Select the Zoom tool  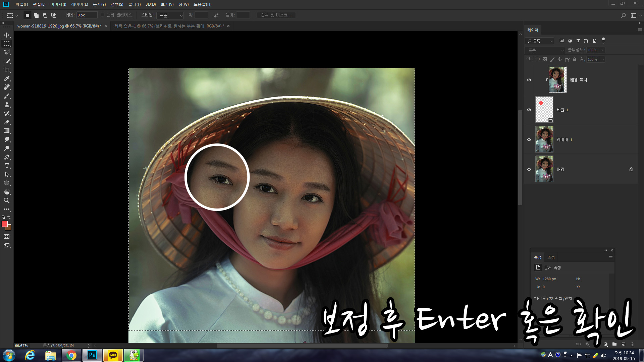pos(7,200)
